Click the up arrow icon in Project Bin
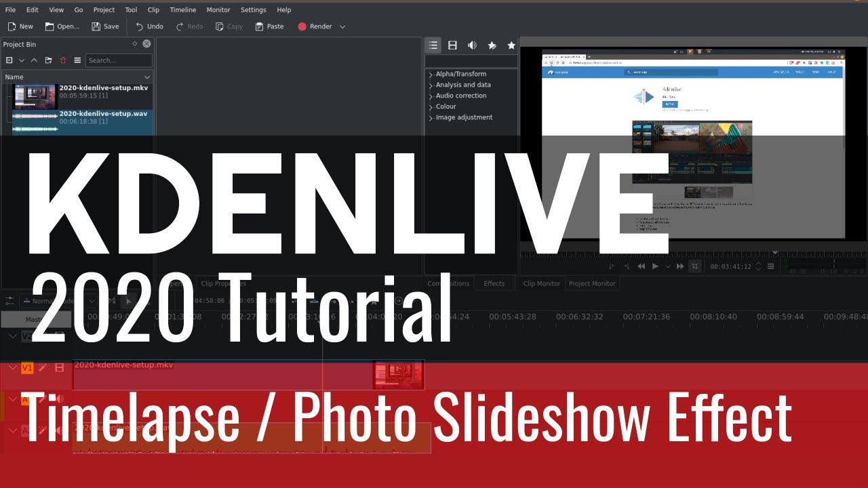The height and width of the screenshot is (488, 868). (34, 60)
